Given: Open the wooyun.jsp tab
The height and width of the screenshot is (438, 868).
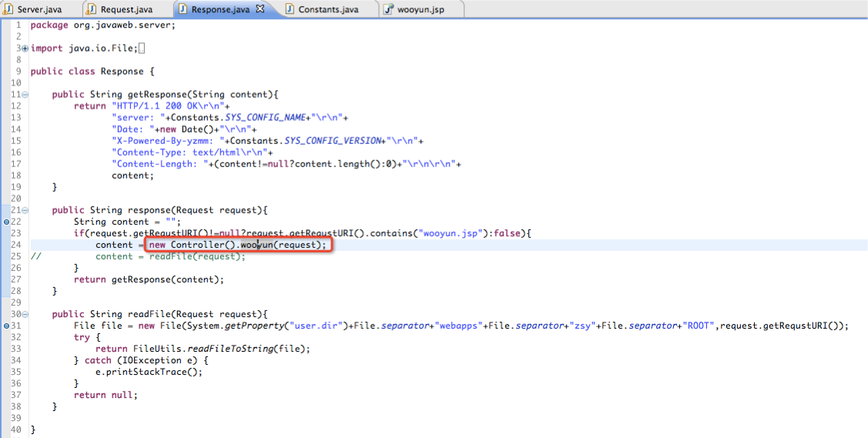Looking at the screenshot, I should [421, 9].
